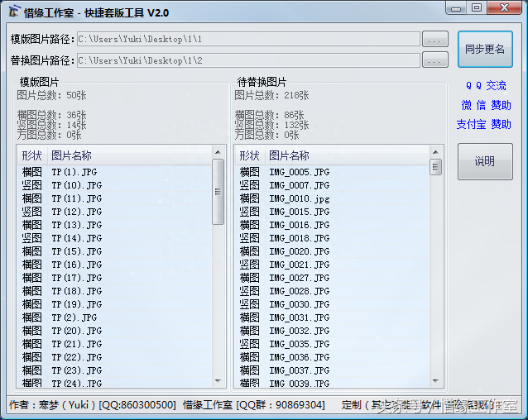528x420 pixels.
Task: Select row TP (13).JPG
Action: click(114, 225)
